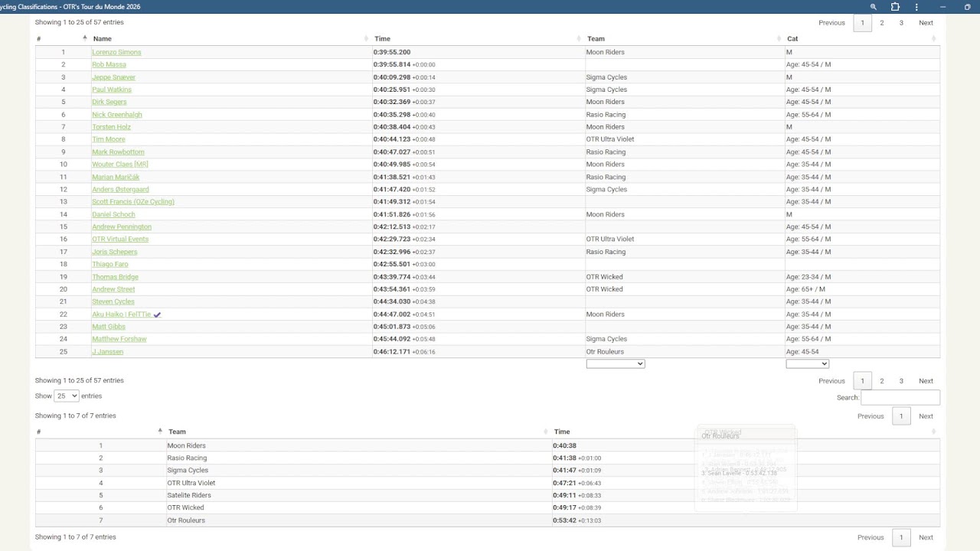This screenshot has width=980, height=551.
Task: Click Next above the team table
Action: click(x=926, y=416)
